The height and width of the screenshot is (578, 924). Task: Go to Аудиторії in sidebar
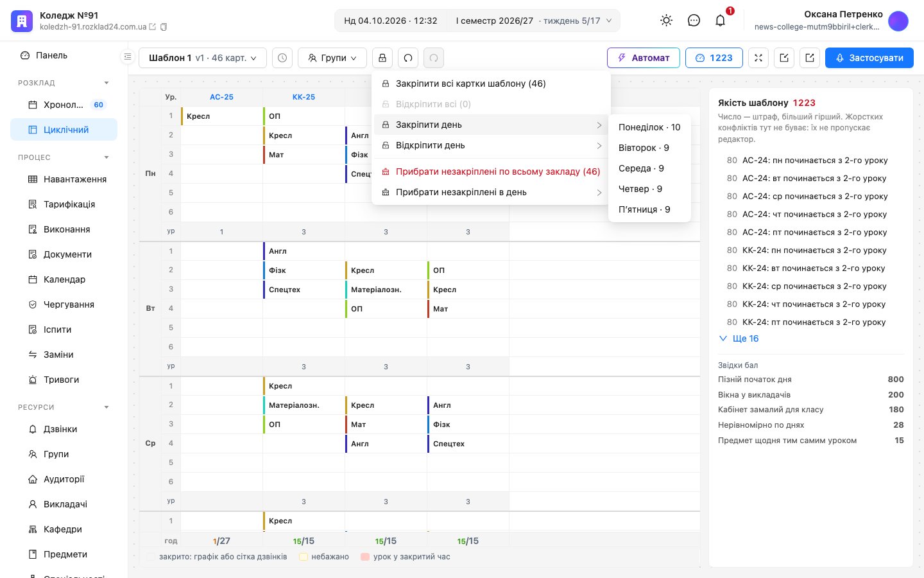click(64, 479)
